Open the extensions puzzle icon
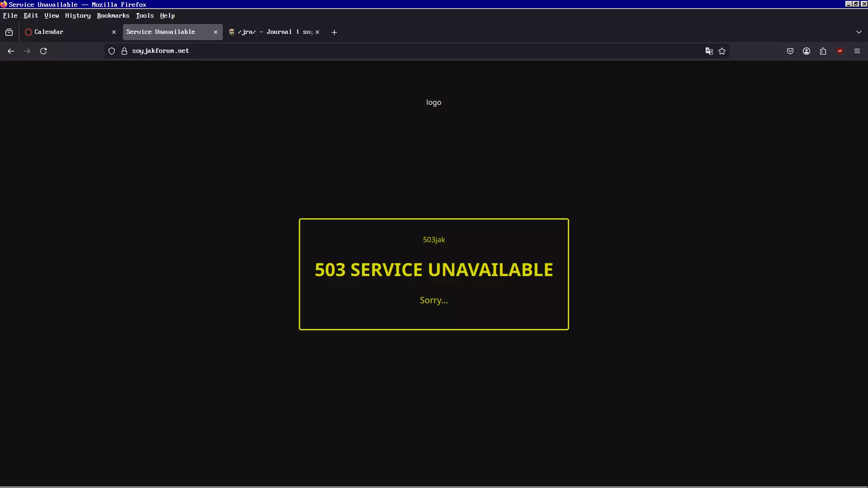 pyautogui.click(x=823, y=51)
